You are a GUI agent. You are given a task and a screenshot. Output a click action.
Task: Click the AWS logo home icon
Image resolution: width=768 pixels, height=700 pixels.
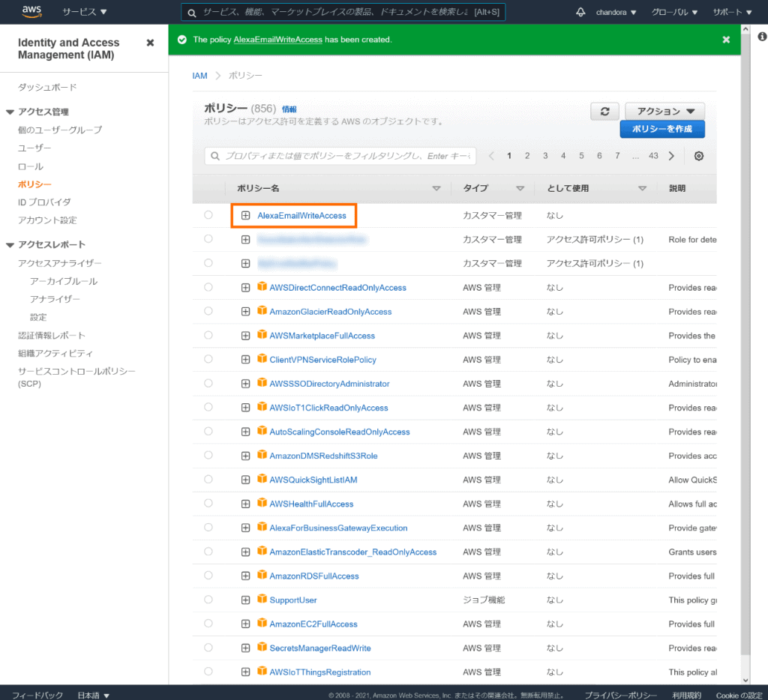(x=31, y=12)
